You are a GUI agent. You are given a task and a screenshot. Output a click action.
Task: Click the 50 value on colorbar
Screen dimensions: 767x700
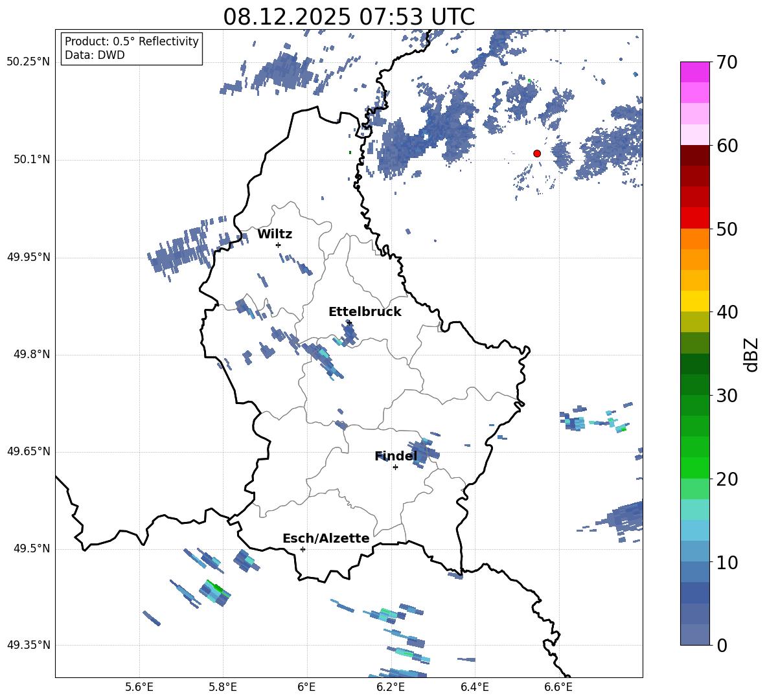(x=727, y=229)
